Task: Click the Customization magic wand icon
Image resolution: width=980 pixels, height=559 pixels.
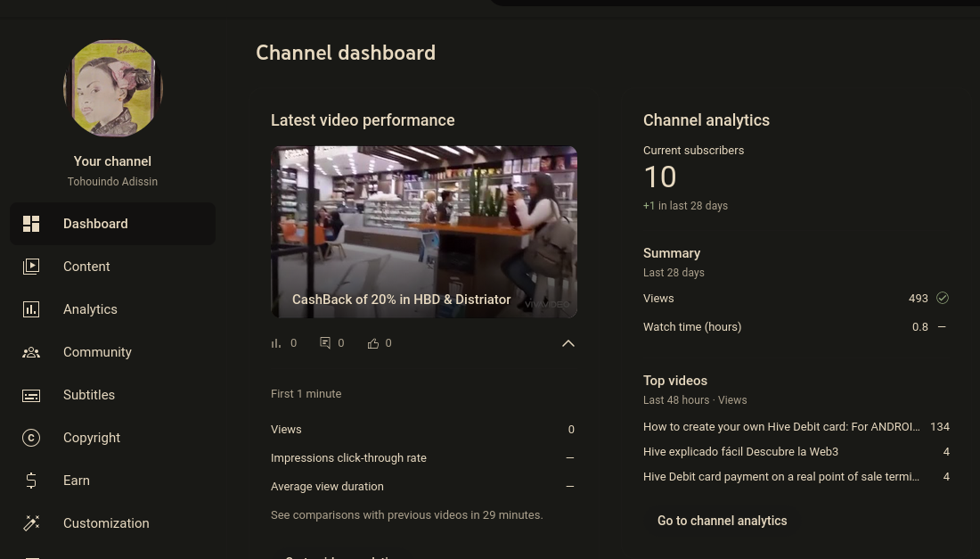Action: tap(31, 523)
